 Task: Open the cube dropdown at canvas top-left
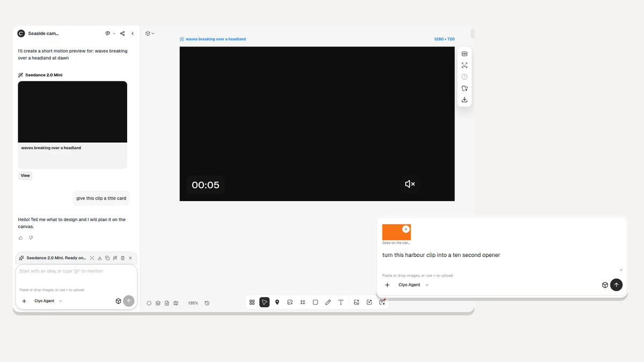tap(150, 33)
